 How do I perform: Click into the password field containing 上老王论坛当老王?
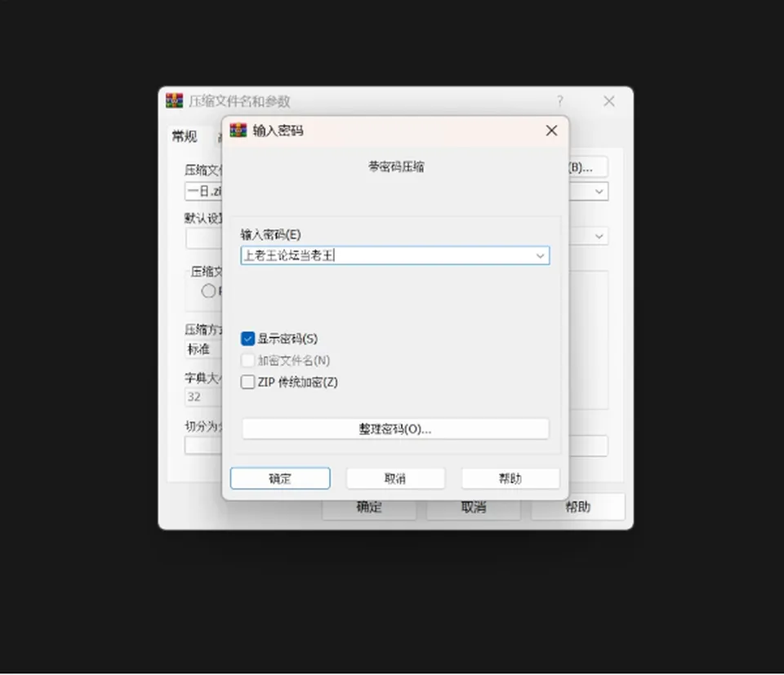[x=395, y=255]
